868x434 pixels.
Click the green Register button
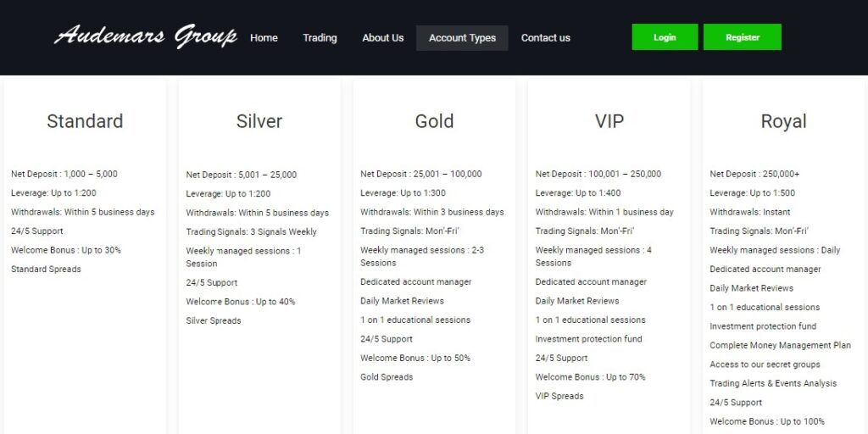point(743,37)
